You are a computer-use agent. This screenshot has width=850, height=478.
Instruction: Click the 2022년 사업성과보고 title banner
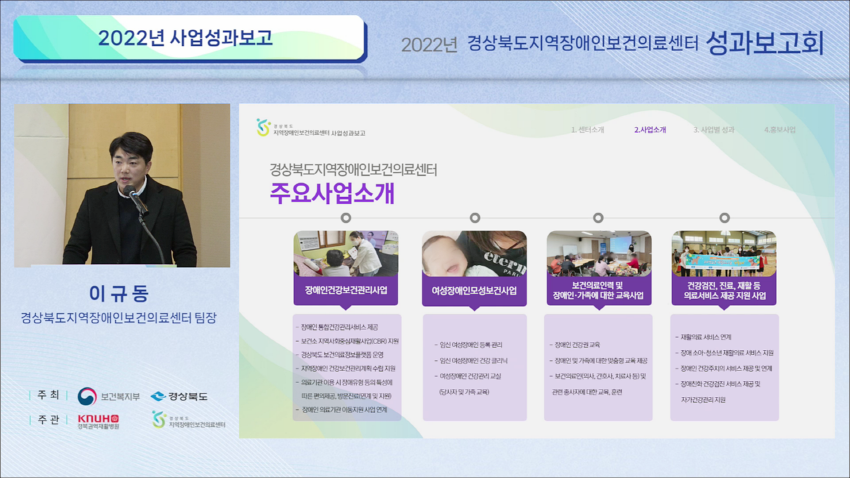(x=189, y=38)
